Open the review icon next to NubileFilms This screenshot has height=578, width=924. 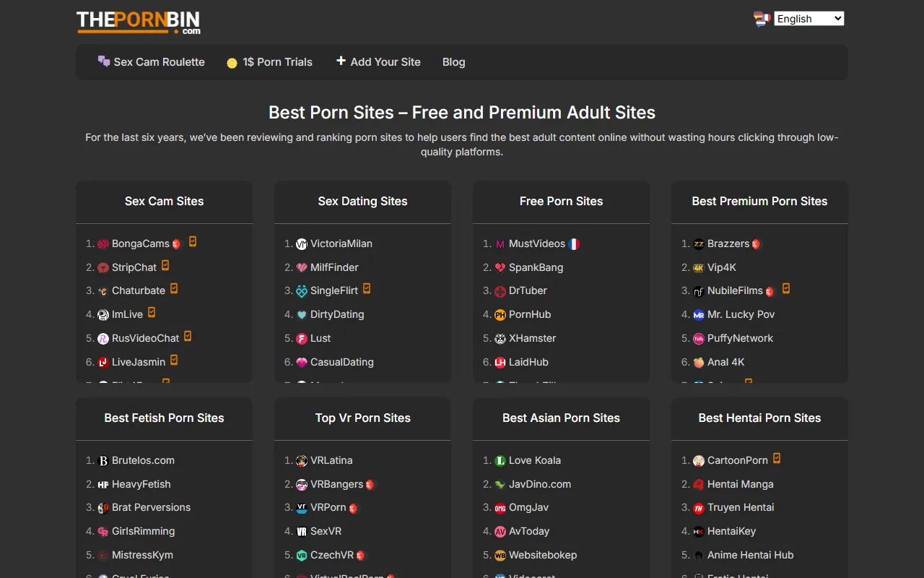click(x=786, y=288)
